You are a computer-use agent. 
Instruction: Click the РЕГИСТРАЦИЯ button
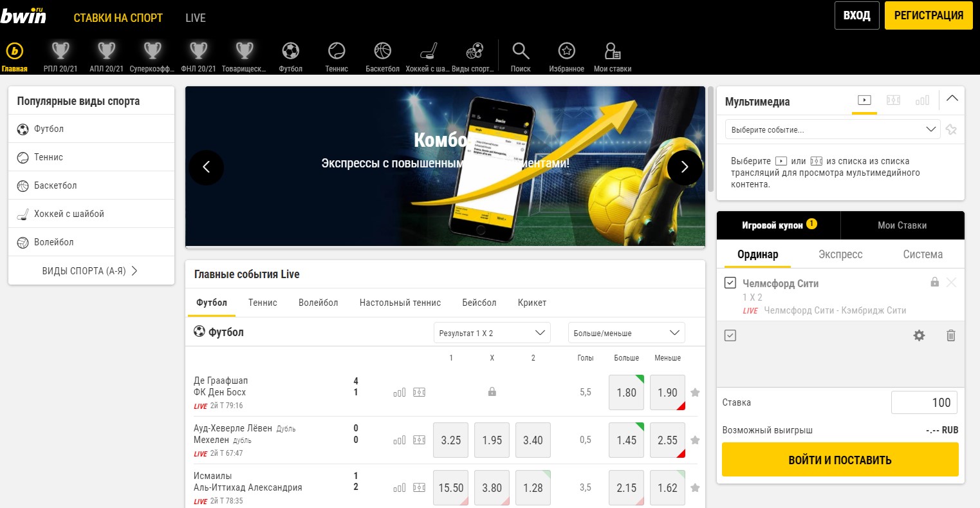[x=929, y=15]
